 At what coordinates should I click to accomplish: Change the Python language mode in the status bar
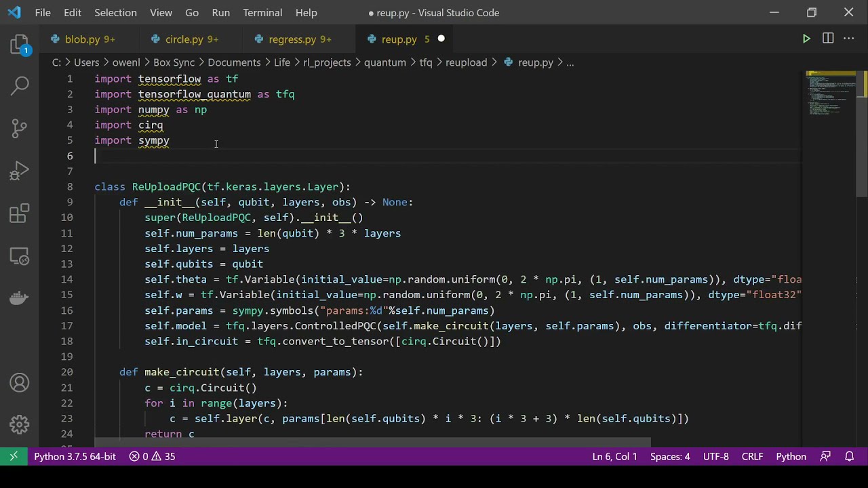tap(791, 457)
